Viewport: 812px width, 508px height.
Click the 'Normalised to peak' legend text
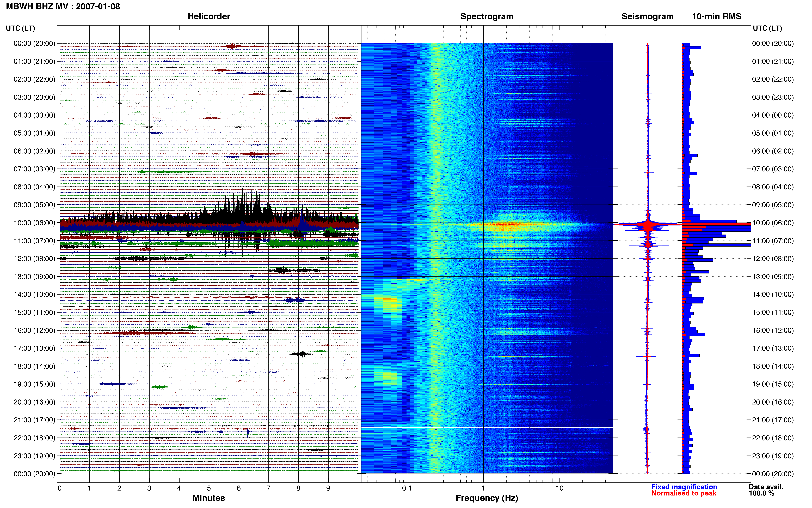684,493
